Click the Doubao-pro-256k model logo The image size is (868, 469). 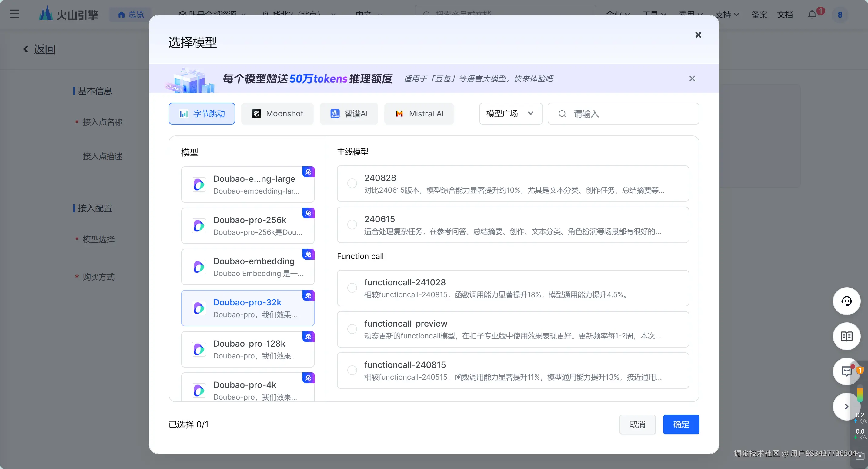coord(199,225)
